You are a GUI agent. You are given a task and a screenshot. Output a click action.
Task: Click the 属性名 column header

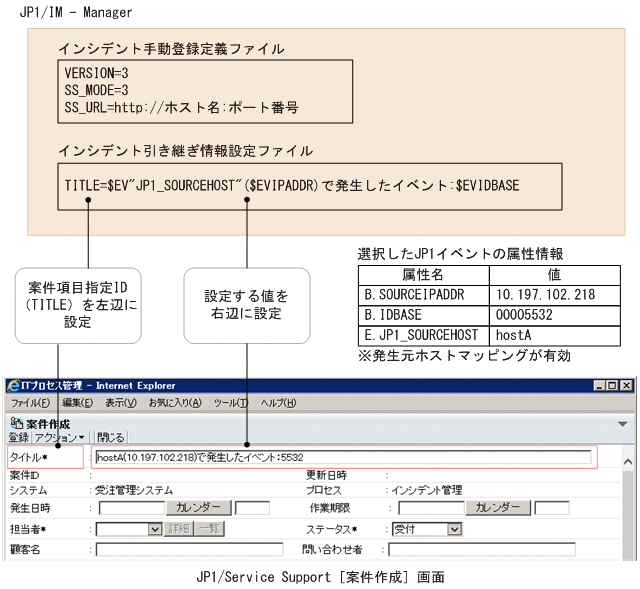point(424,275)
